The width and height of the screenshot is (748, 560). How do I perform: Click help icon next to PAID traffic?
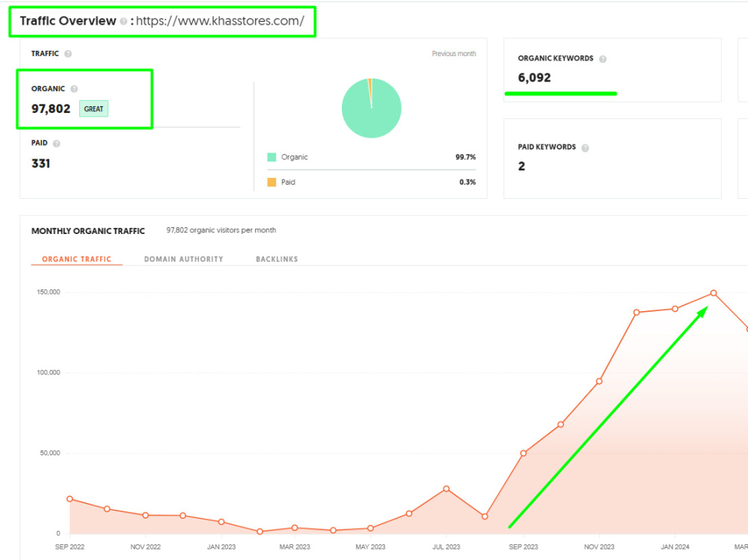pyautogui.click(x=57, y=144)
